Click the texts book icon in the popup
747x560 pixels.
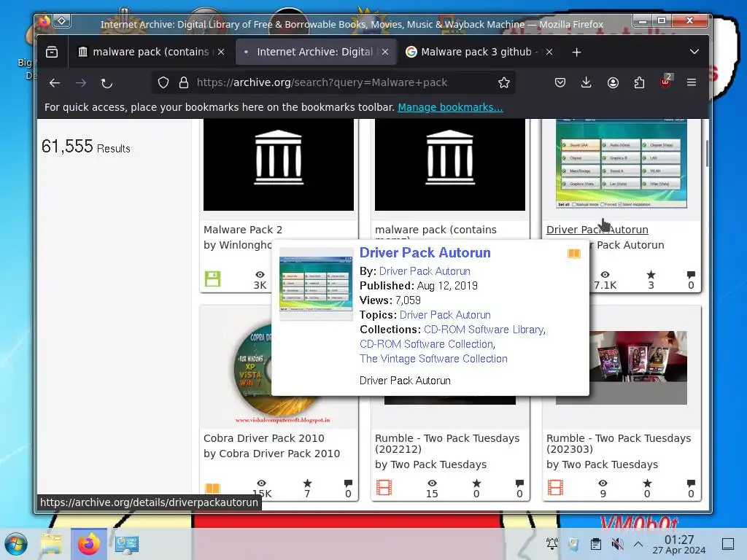coord(574,254)
